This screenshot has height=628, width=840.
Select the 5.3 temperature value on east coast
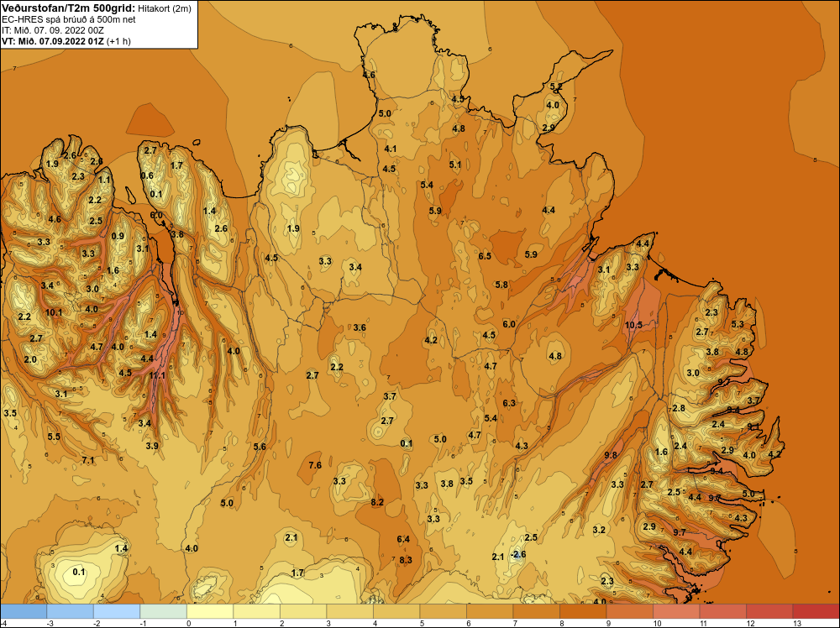pos(738,324)
